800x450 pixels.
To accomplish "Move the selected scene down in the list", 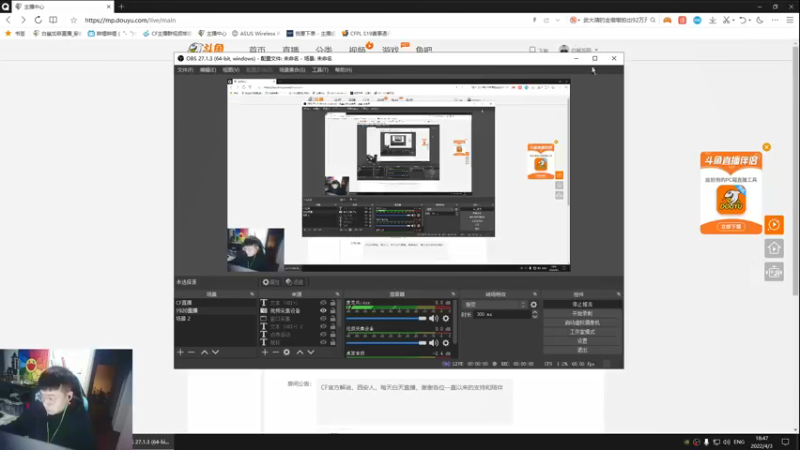I will pyautogui.click(x=215, y=352).
